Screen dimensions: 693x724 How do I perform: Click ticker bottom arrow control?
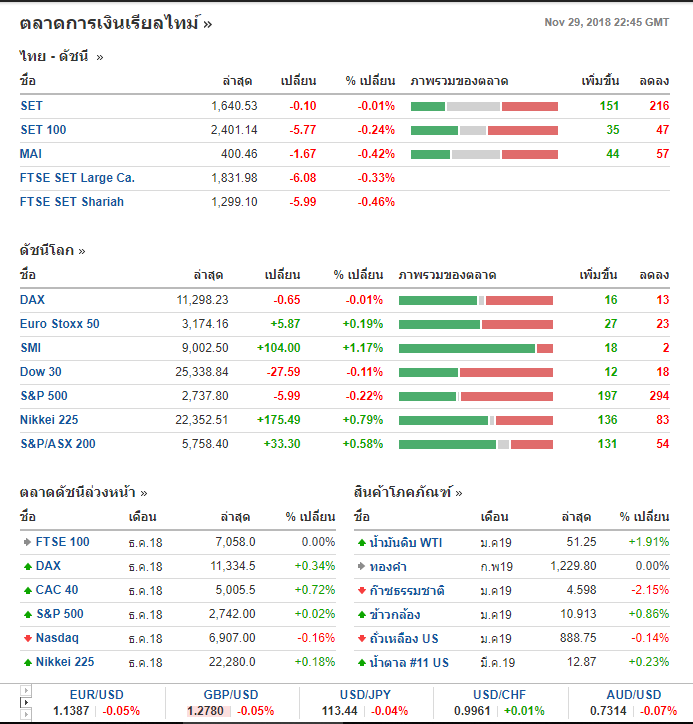click(26, 714)
